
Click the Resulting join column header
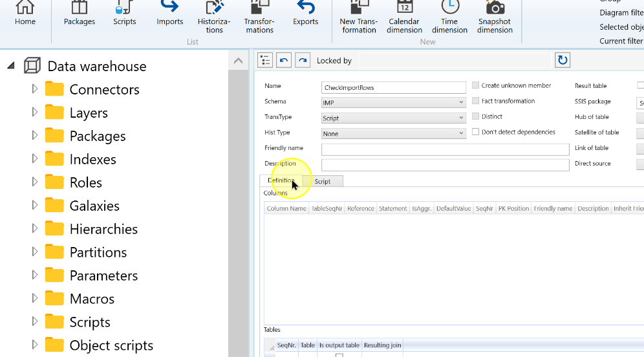382,345
